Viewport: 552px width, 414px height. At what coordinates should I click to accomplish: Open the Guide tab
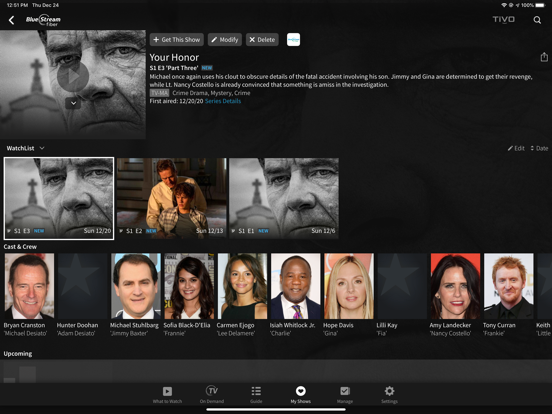(256, 395)
